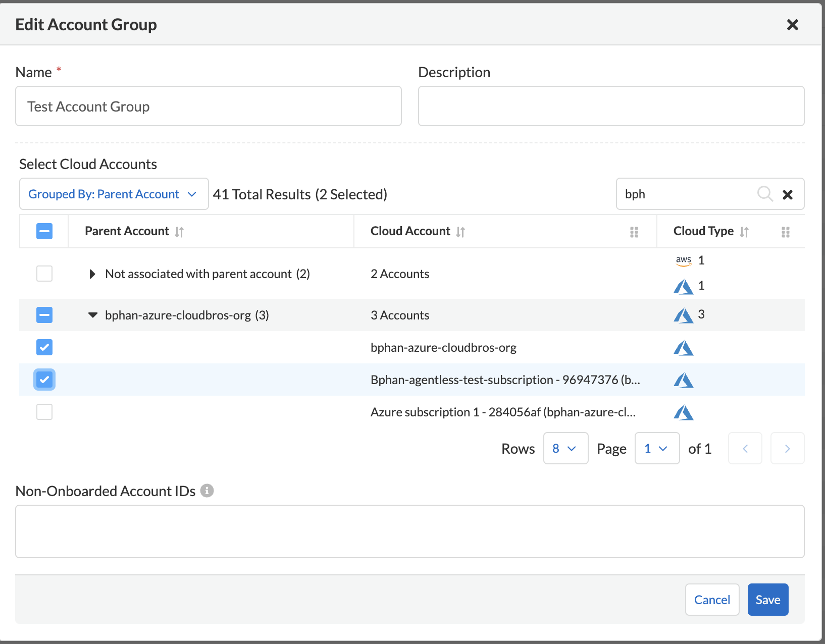
Task: Click Azure icon in the 2 Accounts row
Action: [x=684, y=287]
